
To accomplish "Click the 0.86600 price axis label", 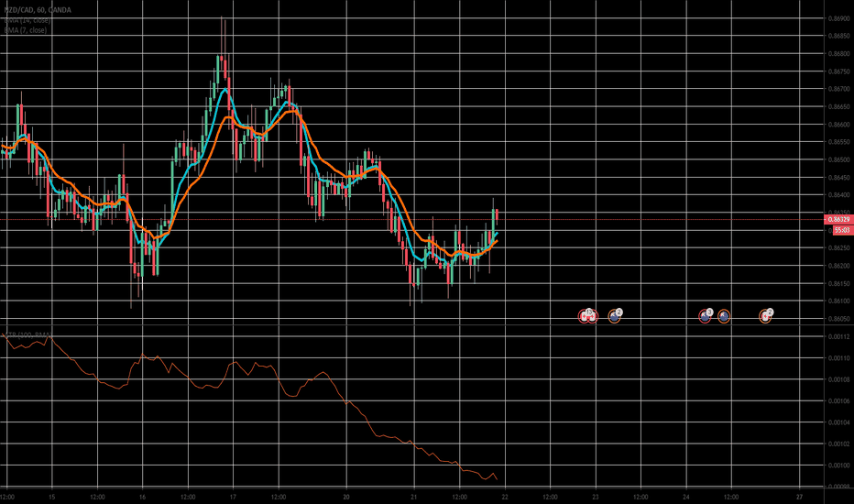I will coord(838,125).
